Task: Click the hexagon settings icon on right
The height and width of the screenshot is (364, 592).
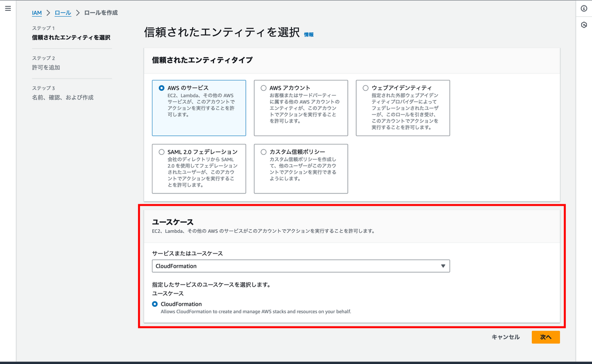Action: (584, 25)
